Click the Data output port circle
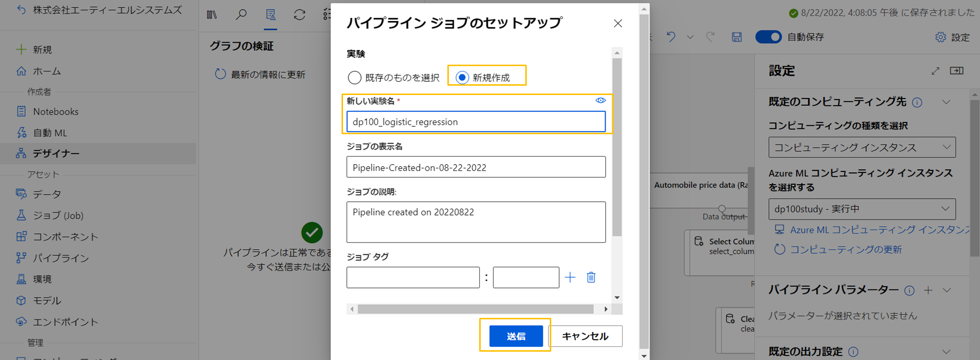The image size is (980, 360). click(722, 208)
